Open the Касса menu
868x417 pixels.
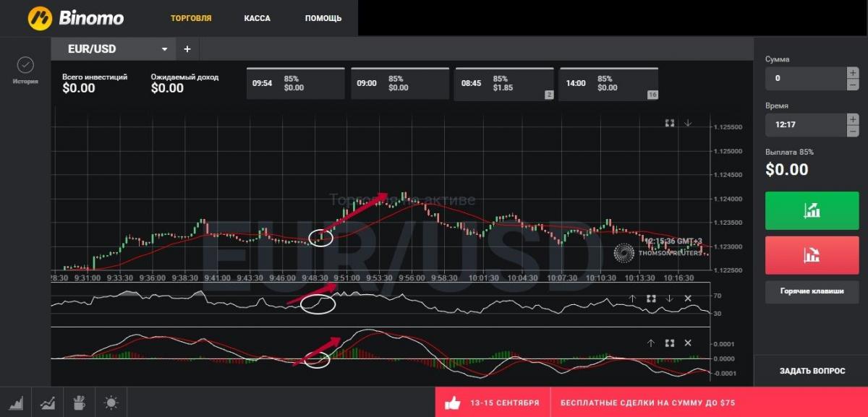257,18
